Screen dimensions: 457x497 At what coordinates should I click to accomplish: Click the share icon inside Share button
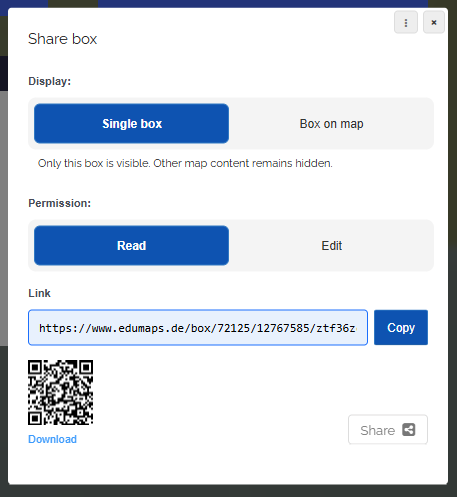tap(409, 430)
